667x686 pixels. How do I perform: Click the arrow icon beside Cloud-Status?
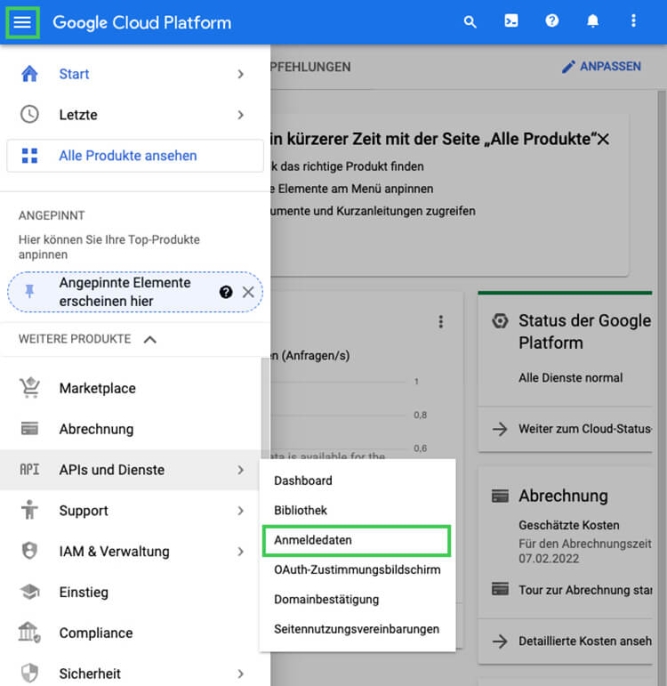[499, 429]
